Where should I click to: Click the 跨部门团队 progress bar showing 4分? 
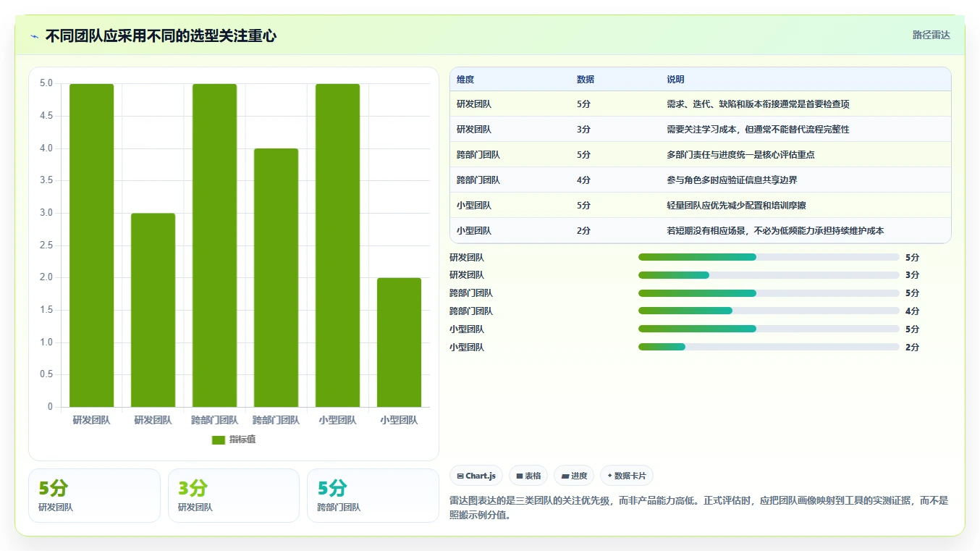(x=769, y=311)
